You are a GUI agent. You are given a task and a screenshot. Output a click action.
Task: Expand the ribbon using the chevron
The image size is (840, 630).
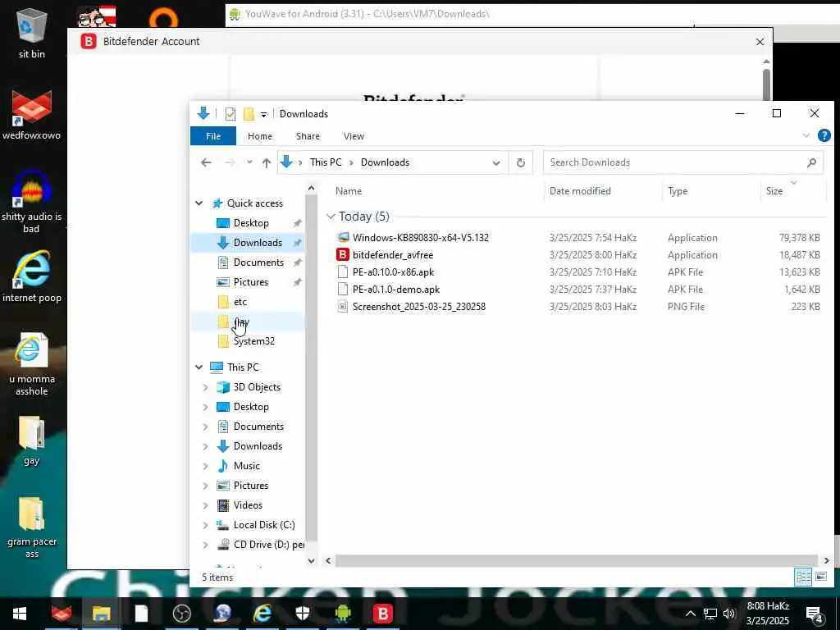pos(806,135)
